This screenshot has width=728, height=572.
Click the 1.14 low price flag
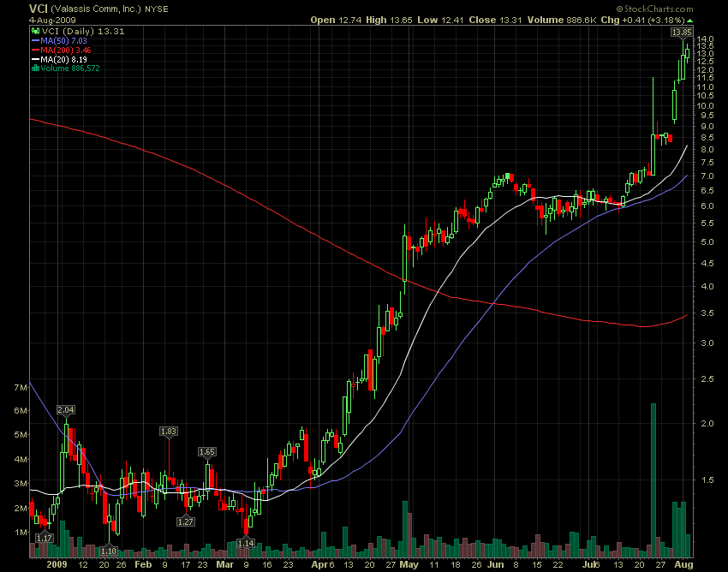246,543
